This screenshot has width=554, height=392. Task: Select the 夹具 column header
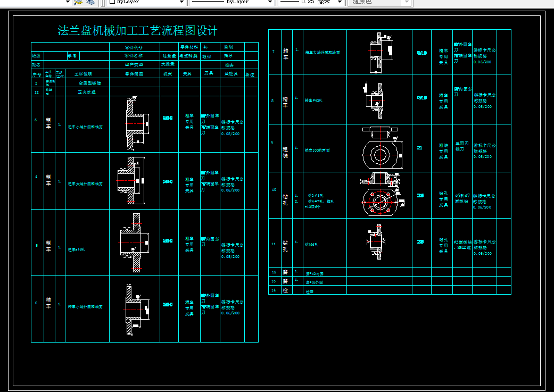point(187,74)
